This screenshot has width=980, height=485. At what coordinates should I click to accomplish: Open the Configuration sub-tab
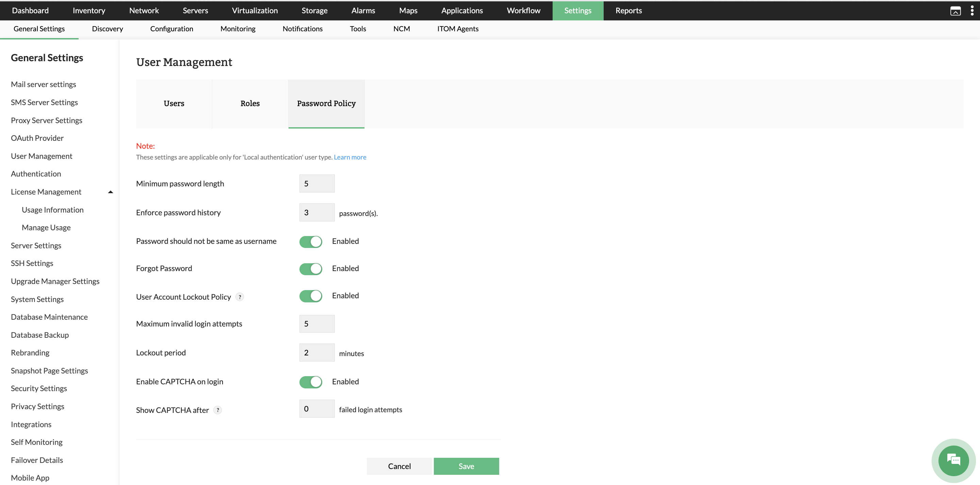point(171,29)
